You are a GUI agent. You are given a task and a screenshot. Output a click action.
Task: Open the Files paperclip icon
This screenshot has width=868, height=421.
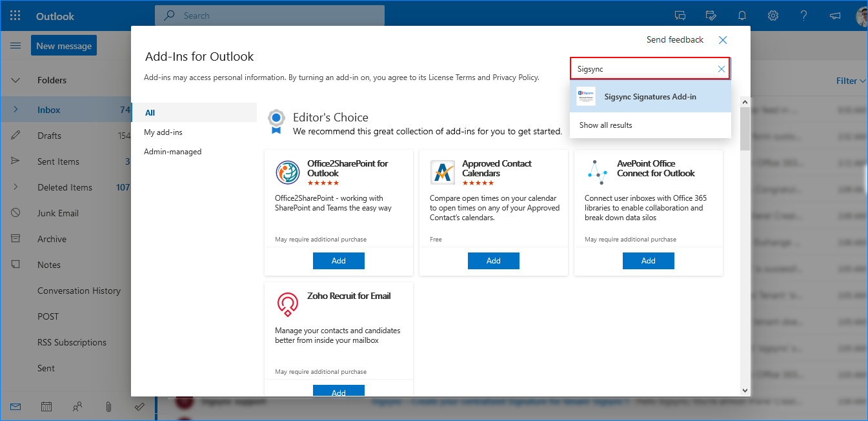[x=108, y=407]
